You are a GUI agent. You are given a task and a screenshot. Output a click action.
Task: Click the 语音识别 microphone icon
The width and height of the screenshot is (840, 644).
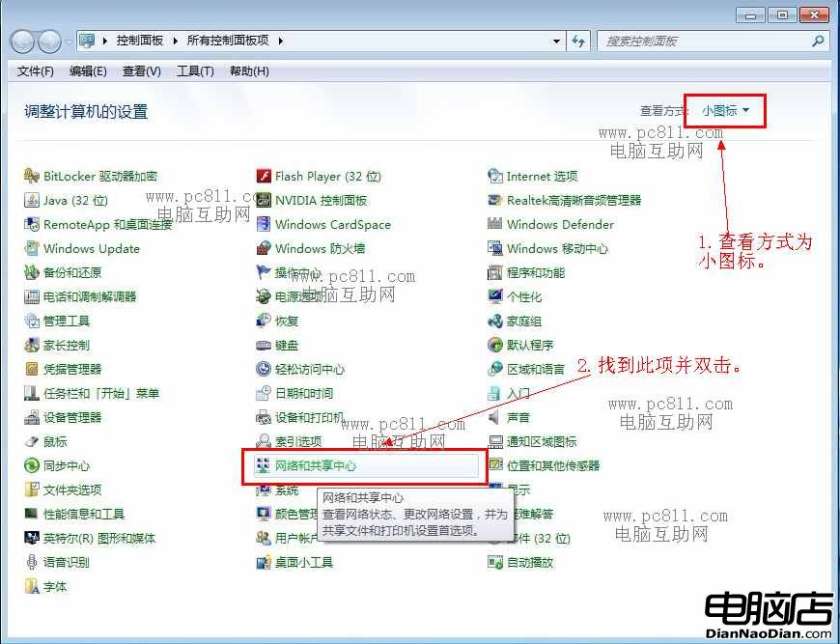tap(32, 562)
